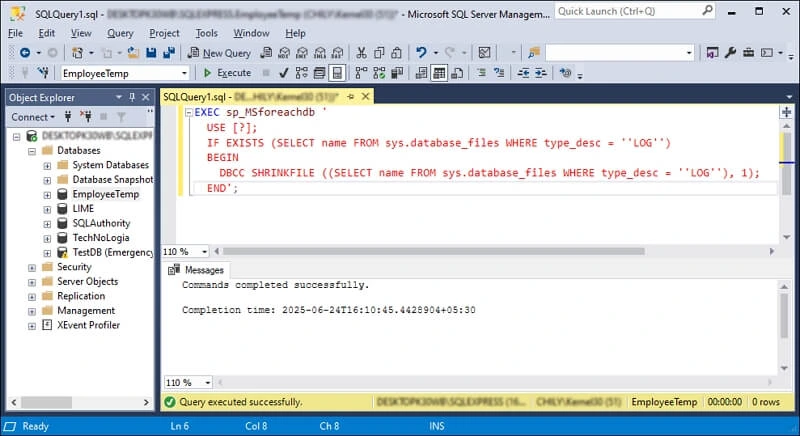This screenshot has height=436, width=800.
Task: Specify Values for Template Parameters icon
Action: [565, 73]
